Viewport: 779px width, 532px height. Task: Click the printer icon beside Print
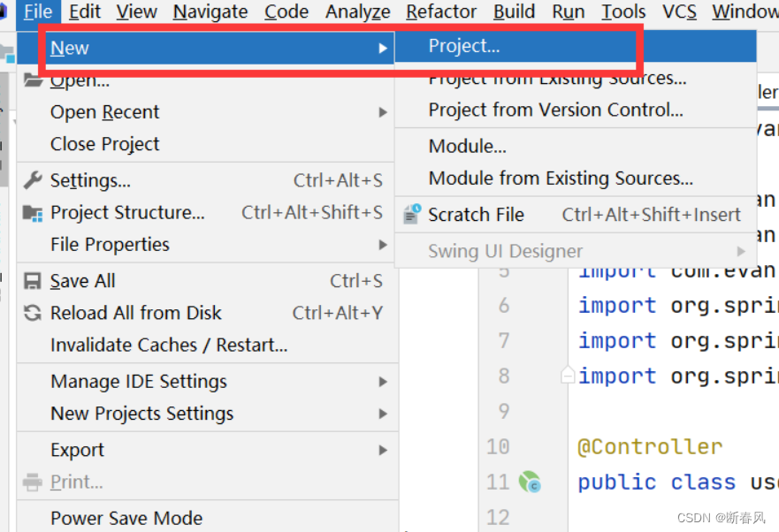[33, 483]
